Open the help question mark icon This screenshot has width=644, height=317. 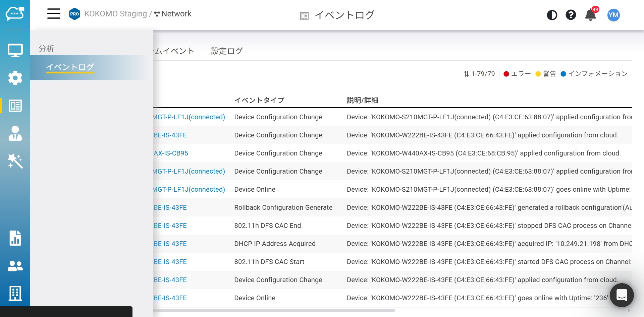571,15
